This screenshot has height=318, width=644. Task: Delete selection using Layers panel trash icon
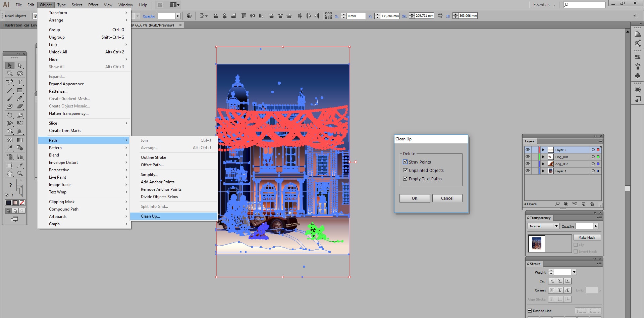592,204
